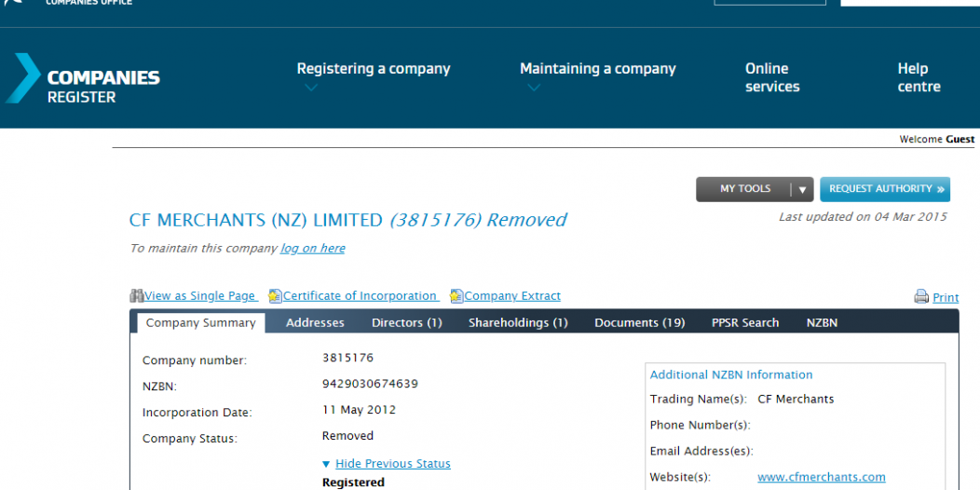980x490 pixels.
Task: Visit the www.cfmerchants.com website link
Action: click(x=821, y=477)
